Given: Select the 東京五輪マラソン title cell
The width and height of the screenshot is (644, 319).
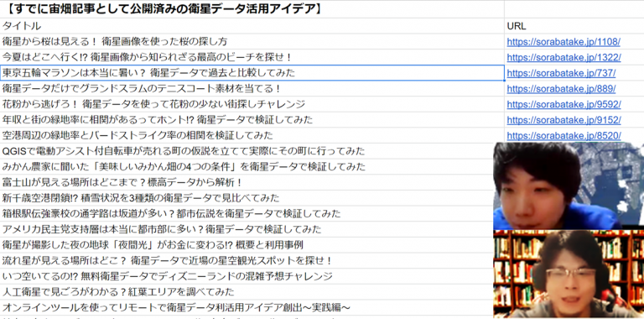Looking at the screenshot, I should (252, 73).
